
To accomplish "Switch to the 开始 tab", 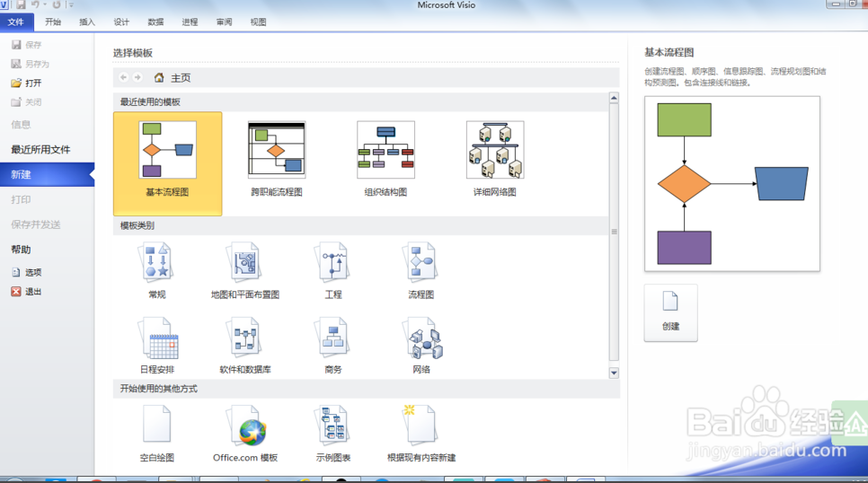I will tap(53, 22).
